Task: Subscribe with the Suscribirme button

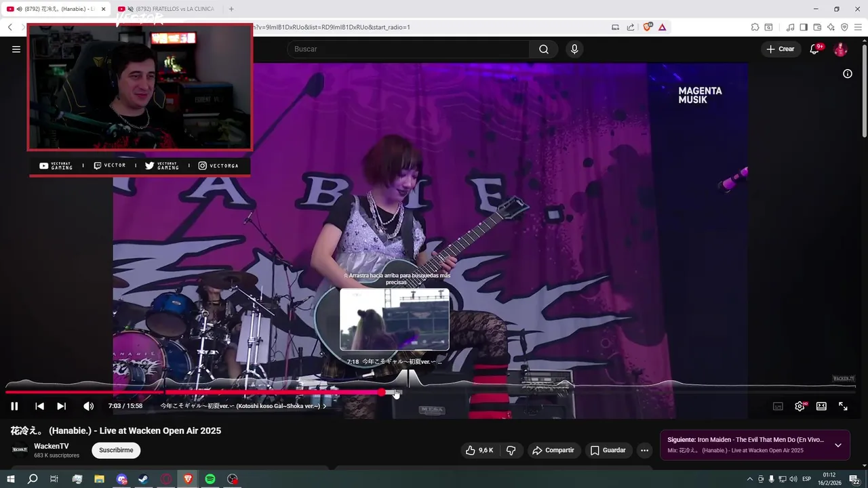Action: pyautogui.click(x=116, y=450)
